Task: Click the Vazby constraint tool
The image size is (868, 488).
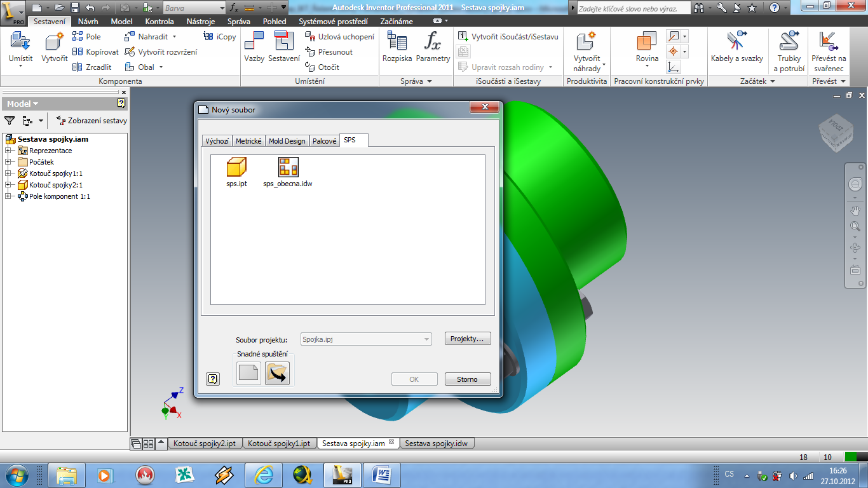Action: tap(254, 47)
